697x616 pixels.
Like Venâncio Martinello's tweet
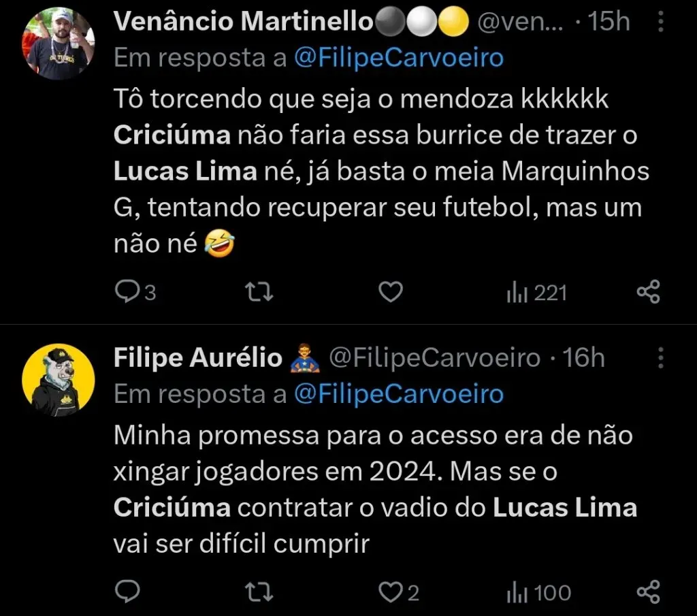[x=391, y=292]
